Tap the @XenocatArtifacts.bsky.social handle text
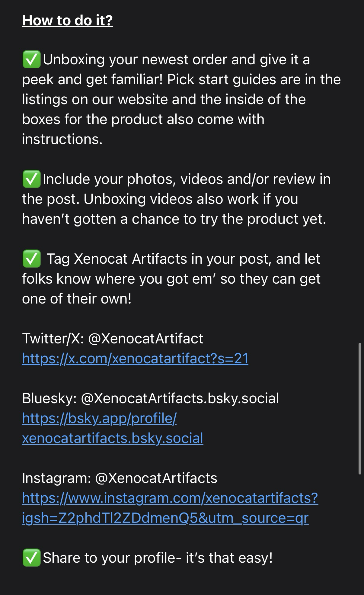The height and width of the screenshot is (595, 364). pyautogui.click(x=180, y=398)
